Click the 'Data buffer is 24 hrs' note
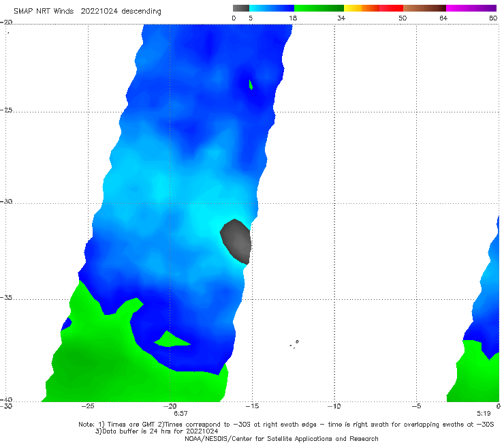Image resolution: width=504 pixels, height=443 pixels. (157, 431)
